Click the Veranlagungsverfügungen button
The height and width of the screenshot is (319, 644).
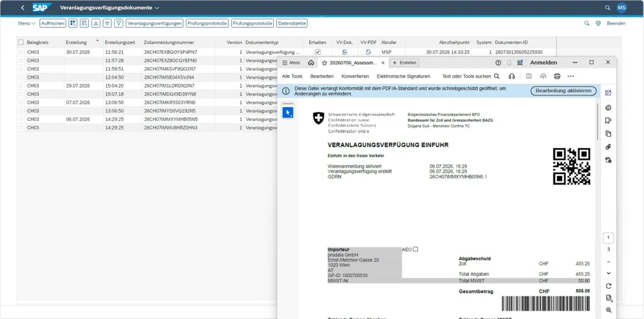pos(155,23)
